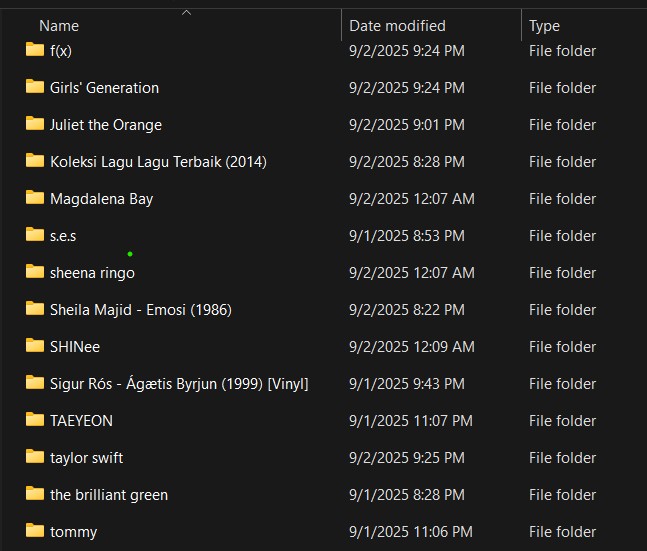Click the Sheila Majid - Emosi folder icon

pos(35,308)
